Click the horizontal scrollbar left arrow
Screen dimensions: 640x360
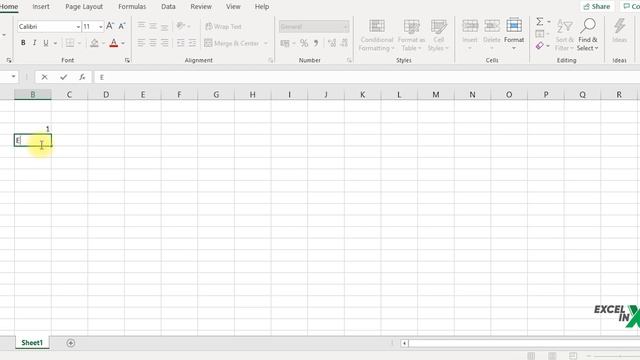click(x=404, y=343)
